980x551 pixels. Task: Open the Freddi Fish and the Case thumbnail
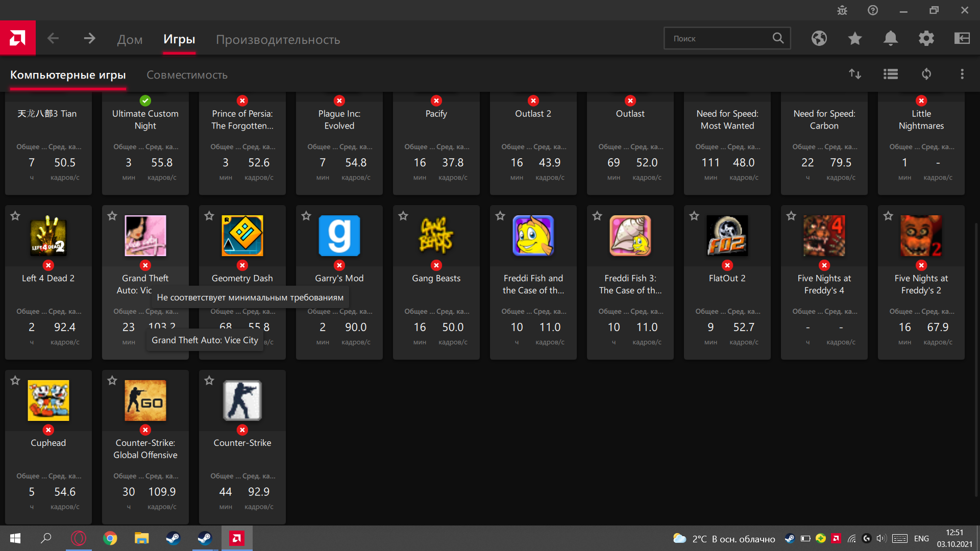point(533,236)
